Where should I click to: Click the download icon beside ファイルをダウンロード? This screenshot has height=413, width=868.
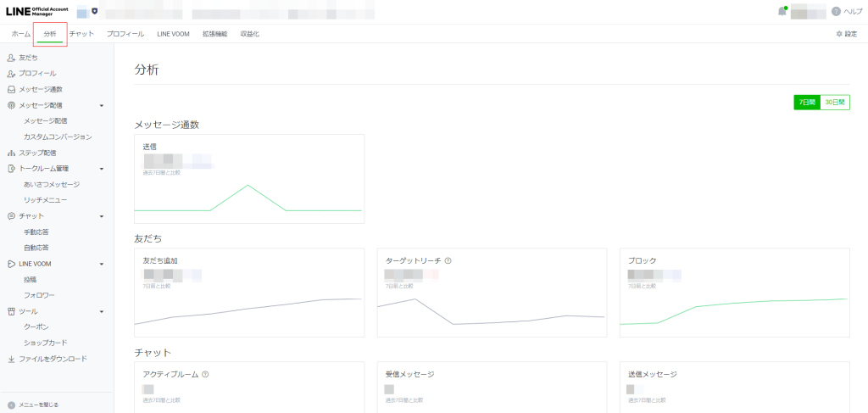[11, 359]
